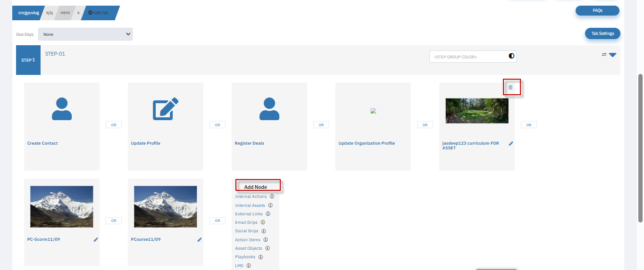
Task: Click the trash icon above curriculum node
Action: point(510,88)
